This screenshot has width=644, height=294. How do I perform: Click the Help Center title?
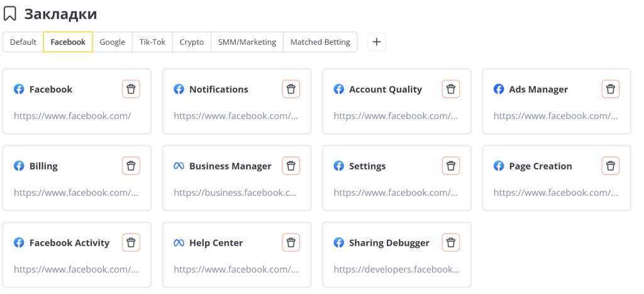[x=216, y=243]
